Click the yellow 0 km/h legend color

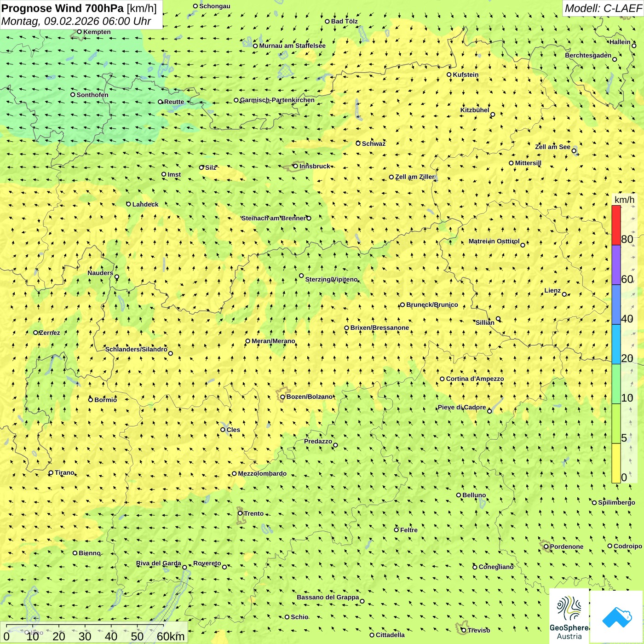click(x=616, y=463)
